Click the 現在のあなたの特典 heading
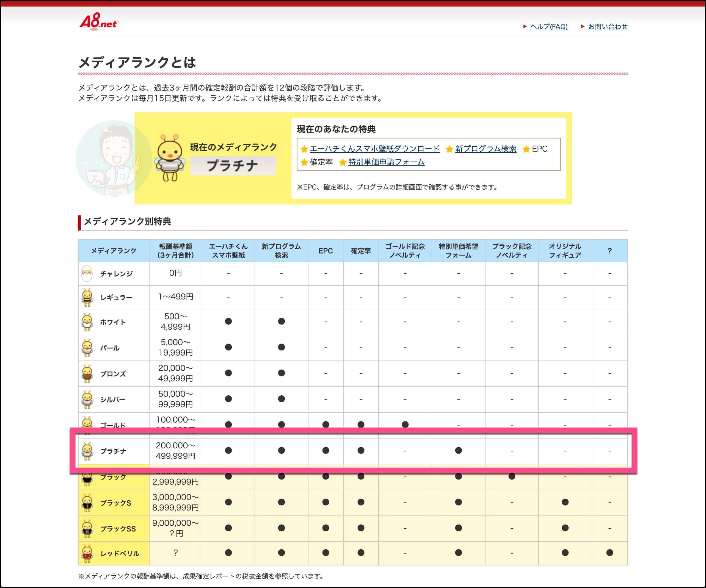Viewport: 706px width, 588px height. (x=336, y=129)
